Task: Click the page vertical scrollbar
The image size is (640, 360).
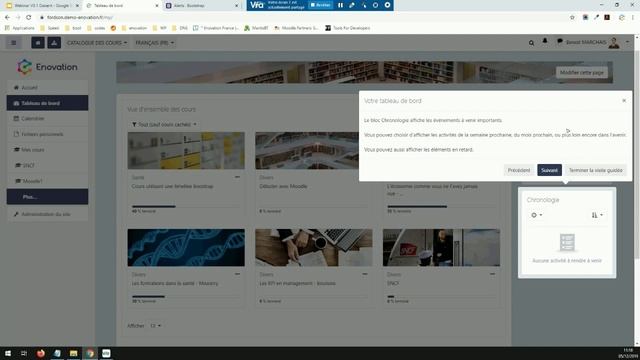Action: (636, 155)
